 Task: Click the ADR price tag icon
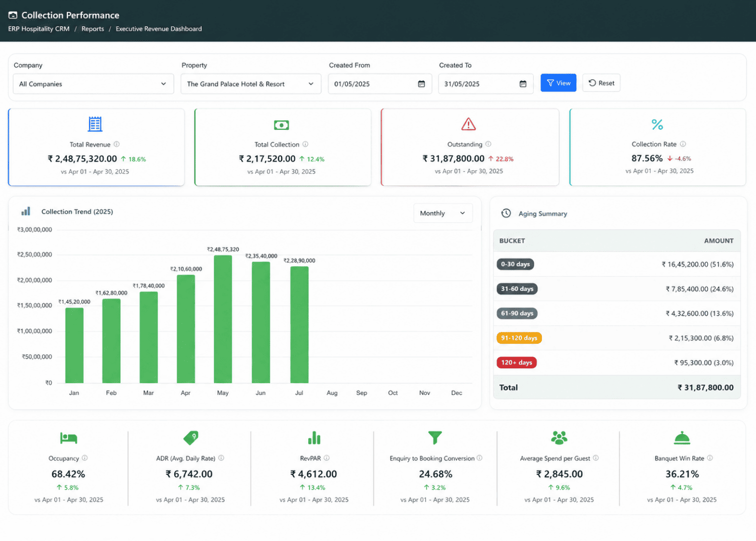click(191, 437)
